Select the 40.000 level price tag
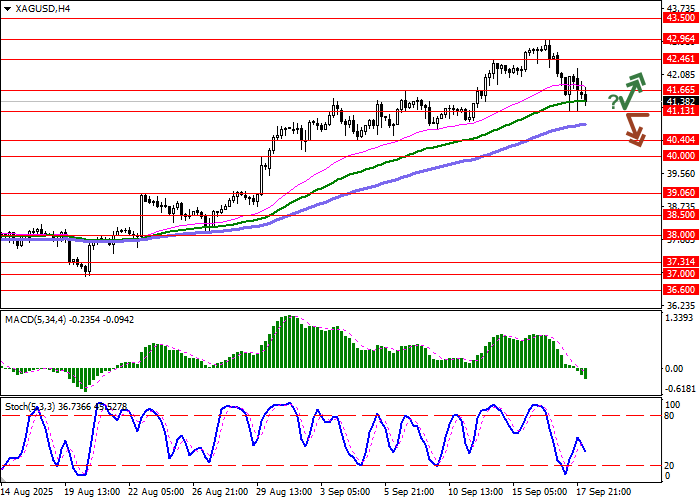 pos(680,156)
